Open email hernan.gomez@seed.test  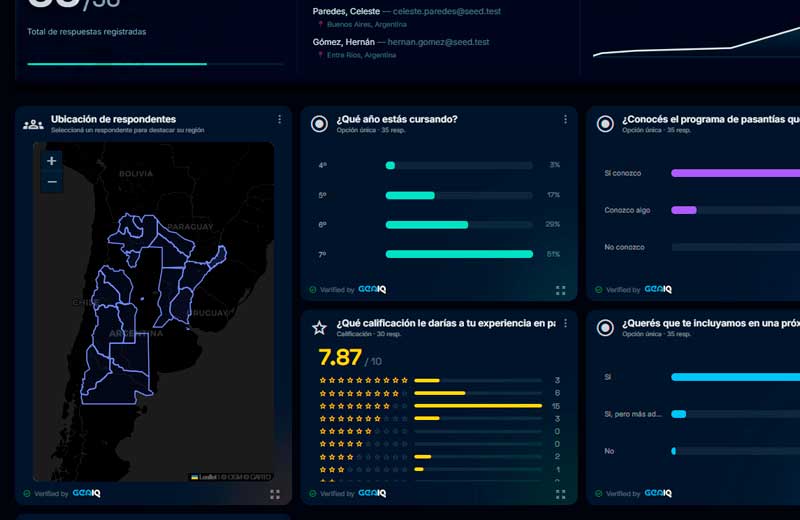point(438,42)
